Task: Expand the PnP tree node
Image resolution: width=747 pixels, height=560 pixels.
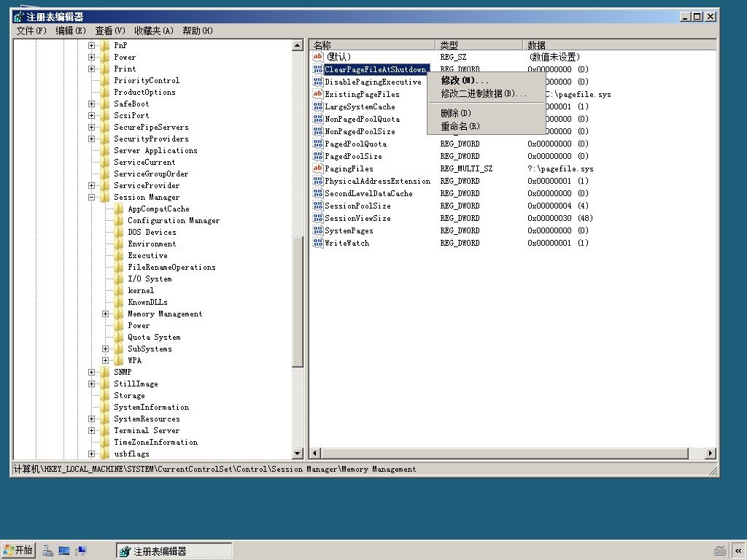Action: [91, 45]
